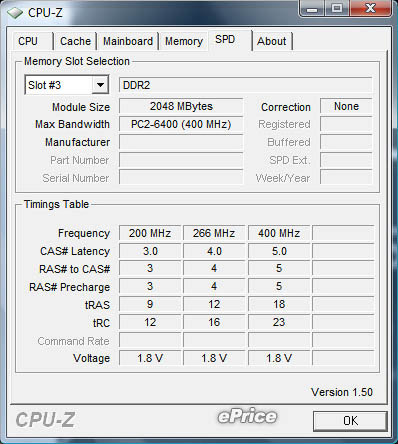
Task: Select the SPD tab
Action: (229, 40)
